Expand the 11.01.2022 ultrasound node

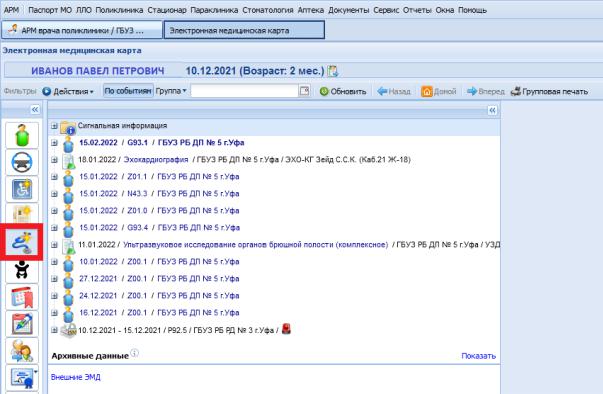pyautogui.click(x=54, y=245)
